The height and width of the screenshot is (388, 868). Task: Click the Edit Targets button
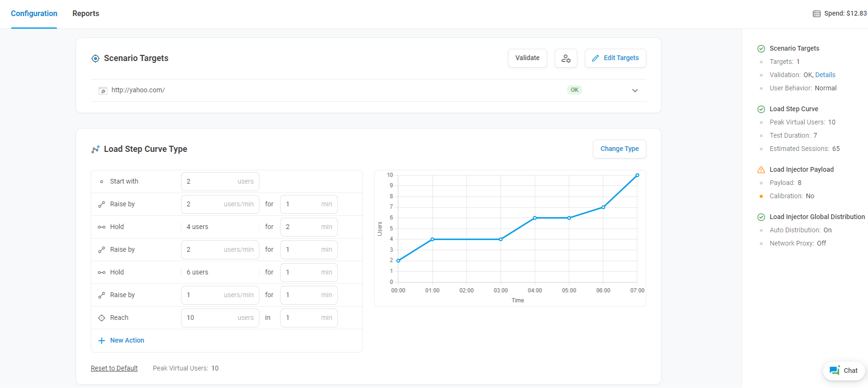click(616, 58)
